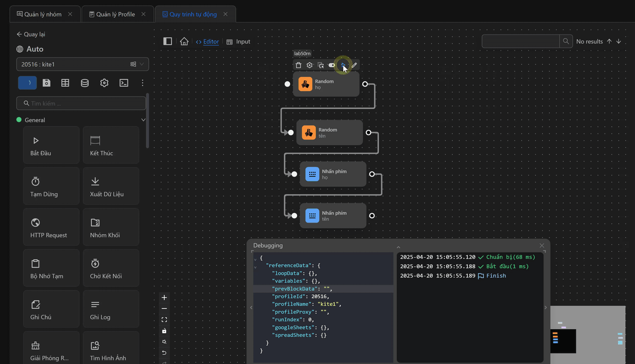This screenshot has width=635, height=364.
Task: Select the HTTP Request block
Action: pyautogui.click(x=51, y=229)
